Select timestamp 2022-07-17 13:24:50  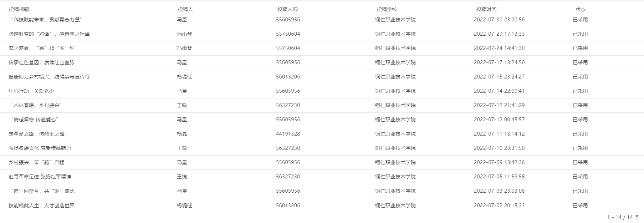(x=499, y=62)
